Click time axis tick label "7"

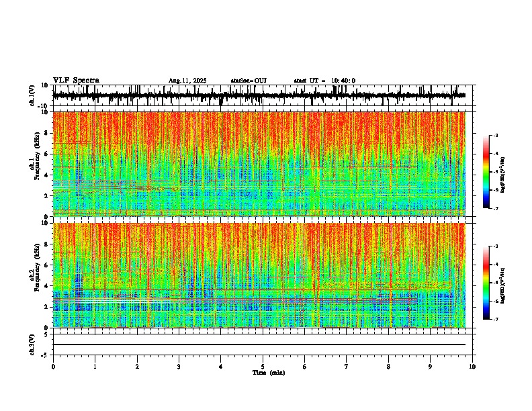[x=347, y=367]
